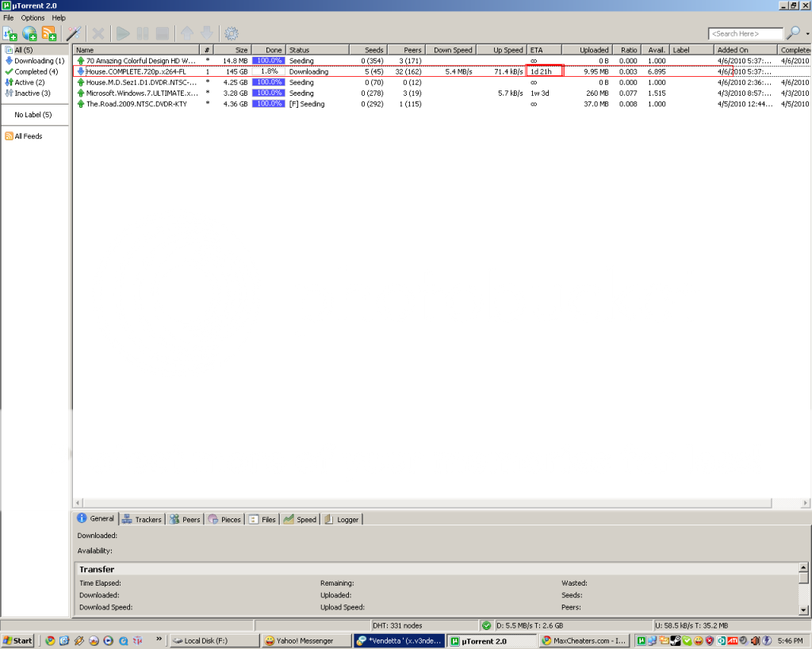Screen dimensions: 812x649
Task: Open Preferences via the gear icon
Action: pyautogui.click(x=232, y=33)
